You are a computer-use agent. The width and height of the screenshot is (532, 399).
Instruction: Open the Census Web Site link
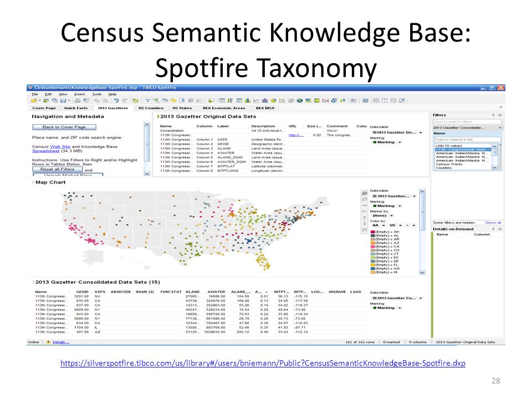(x=60, y=146)
